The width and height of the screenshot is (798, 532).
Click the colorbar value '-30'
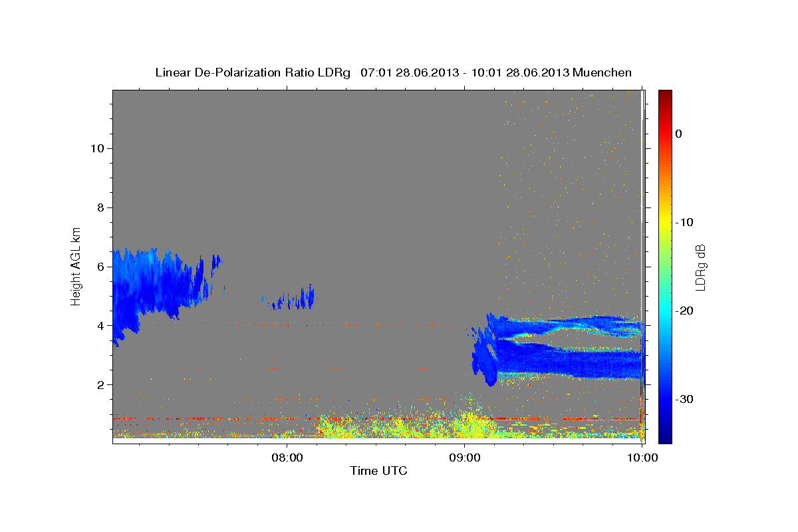(684, 399)
